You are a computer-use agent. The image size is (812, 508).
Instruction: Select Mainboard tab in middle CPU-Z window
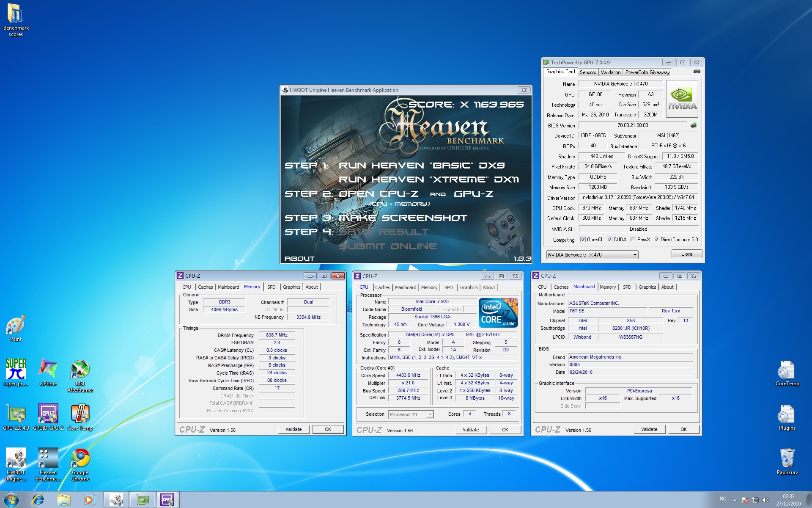click(405, 287)
